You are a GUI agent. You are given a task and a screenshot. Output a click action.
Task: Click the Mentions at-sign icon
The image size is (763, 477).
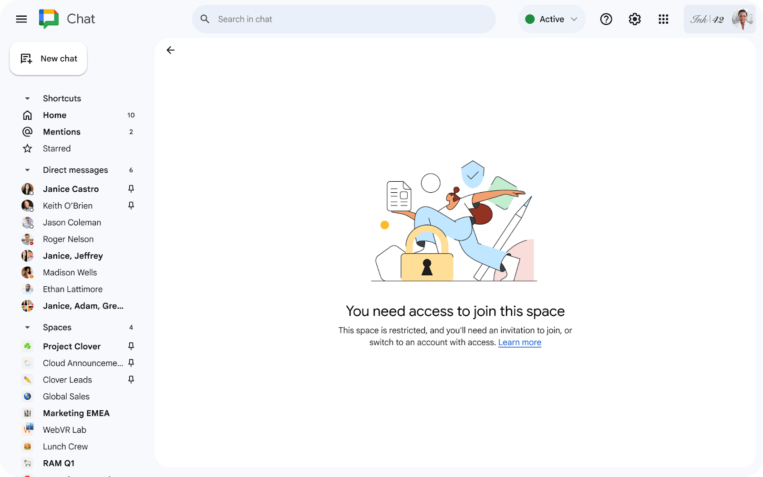point(27,131)
